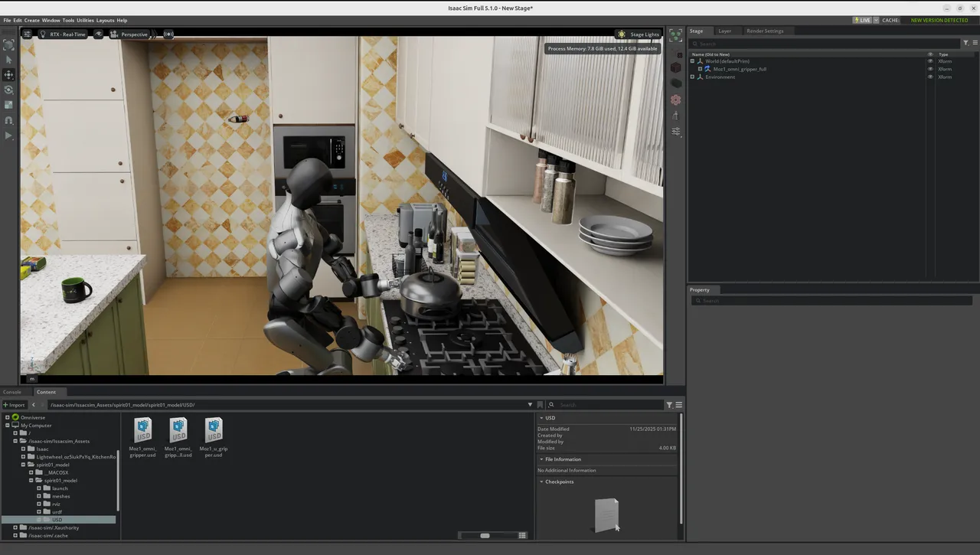
Task: Open the Utilities menu
Action: coord(85,20)
